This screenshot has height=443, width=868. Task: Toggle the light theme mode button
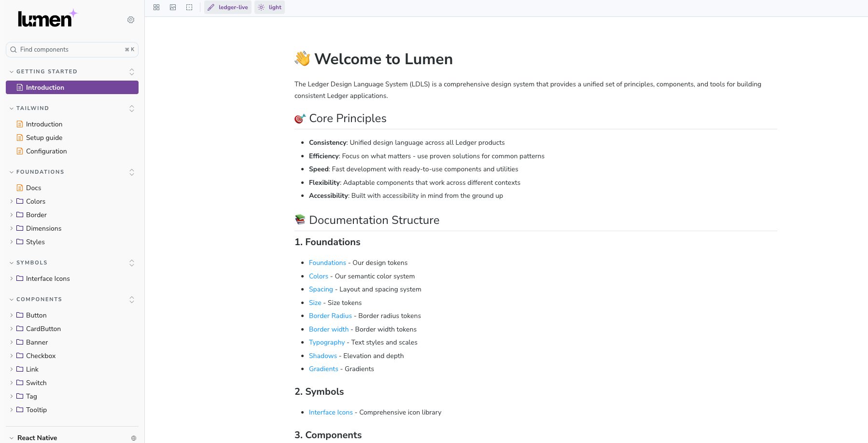270,7
